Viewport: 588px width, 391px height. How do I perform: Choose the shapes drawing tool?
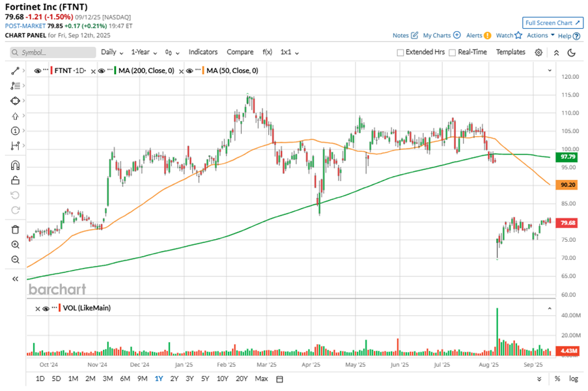[15, 101]
